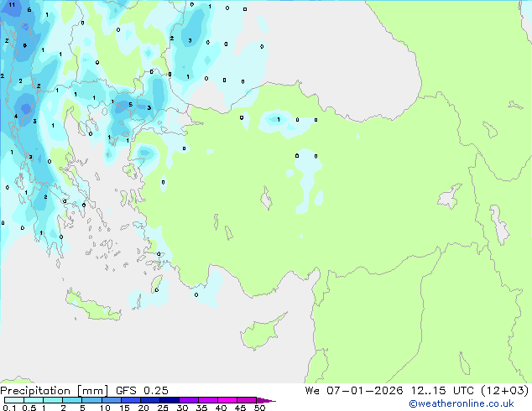Click the legend label "10"
This screenshot has width=532, height=411.
(x=105, y=408)
